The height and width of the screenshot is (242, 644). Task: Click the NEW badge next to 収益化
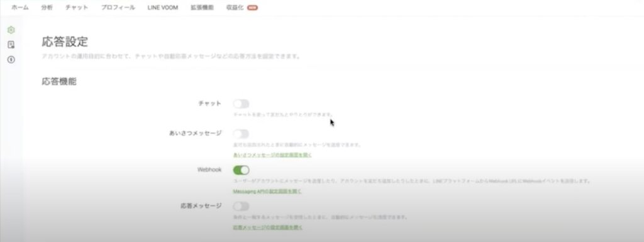[252, 8]
